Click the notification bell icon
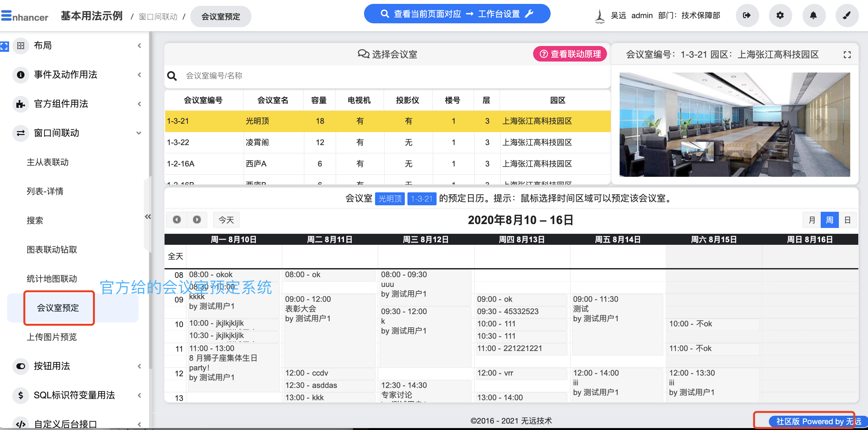Screen dimensions: 868x430 pyautogui.click(x=813, y=15)
